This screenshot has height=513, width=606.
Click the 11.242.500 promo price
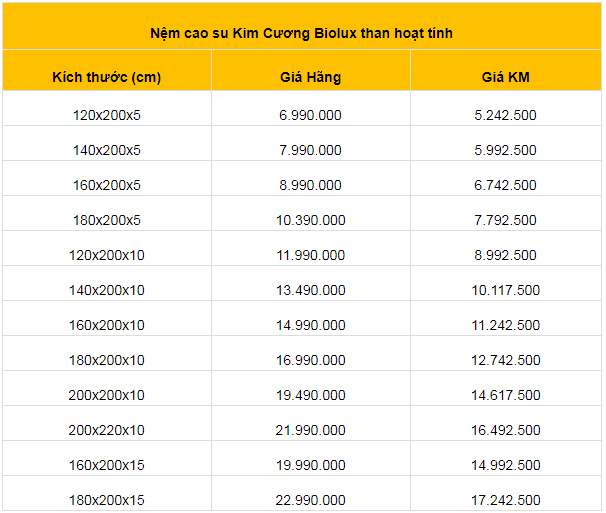(x=506, y=325)
